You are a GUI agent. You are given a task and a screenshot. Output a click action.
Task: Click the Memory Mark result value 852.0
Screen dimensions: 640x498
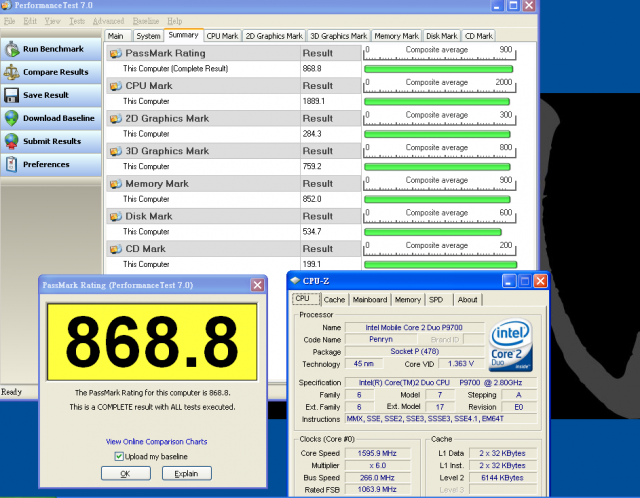coord(312,199)
